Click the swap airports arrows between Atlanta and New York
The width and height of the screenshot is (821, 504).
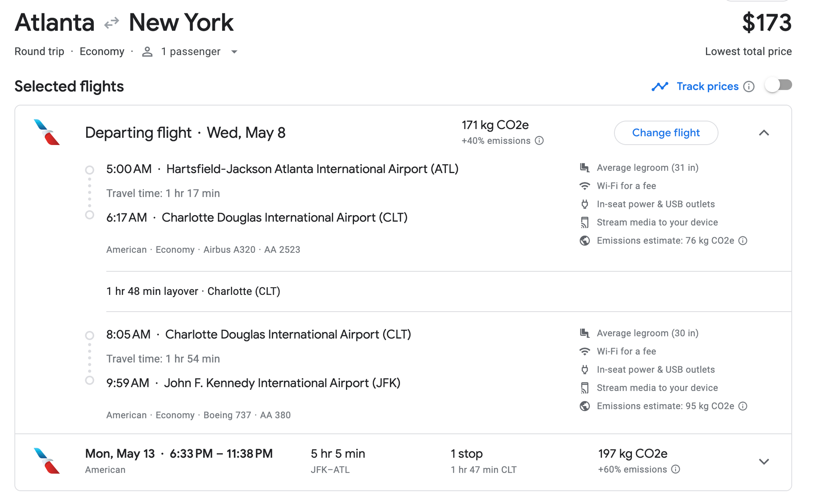(111, 22)
